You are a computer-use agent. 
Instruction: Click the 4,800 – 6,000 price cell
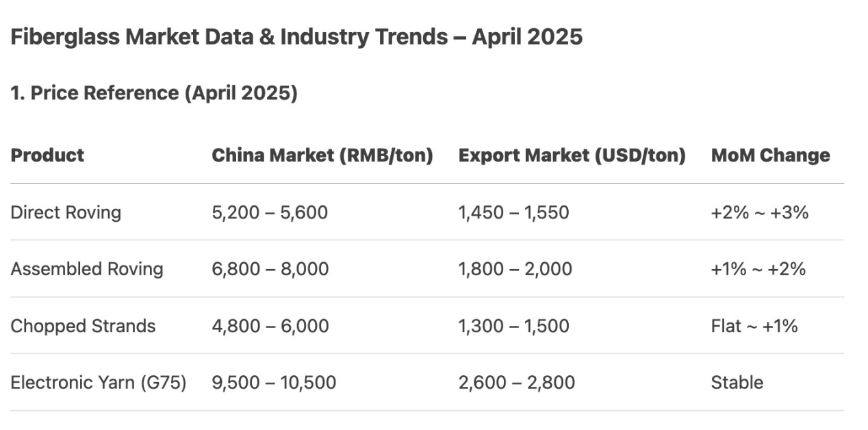point(270,325)
